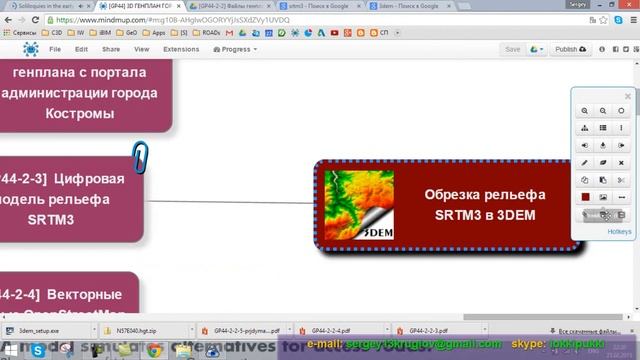Click 'Все скачанные файлы' link
Viewport: 640px width, 360px height.
click(586, 331)
